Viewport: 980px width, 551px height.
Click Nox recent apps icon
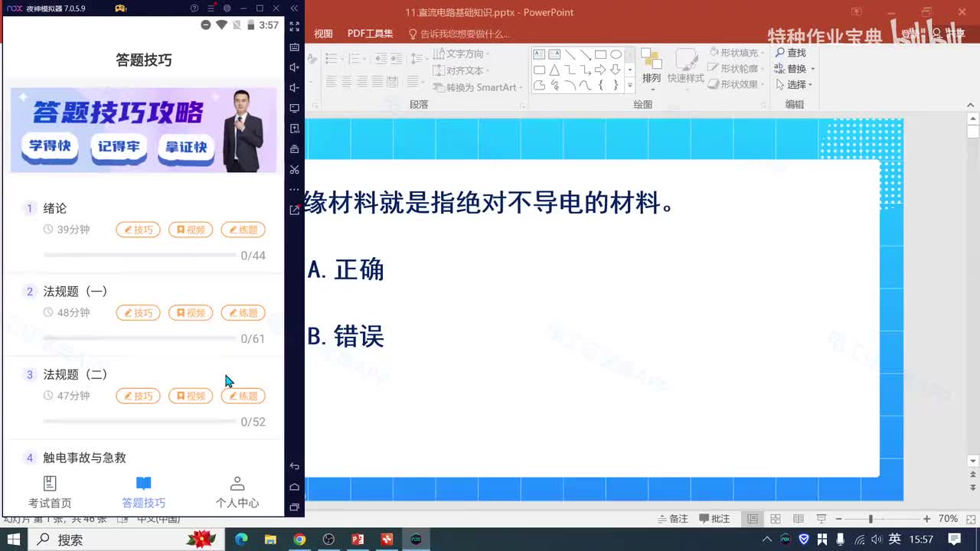pyautogui.click(x=295, y=507)
